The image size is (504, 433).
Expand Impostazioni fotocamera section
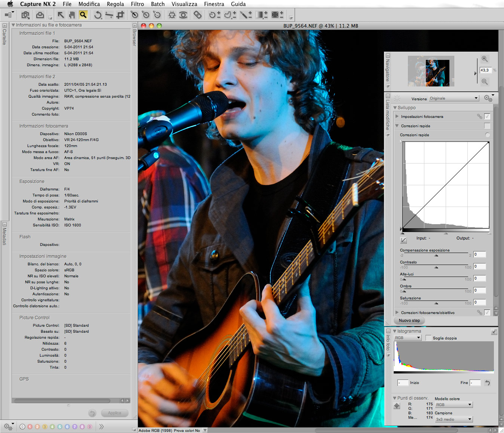pos(397,116)
